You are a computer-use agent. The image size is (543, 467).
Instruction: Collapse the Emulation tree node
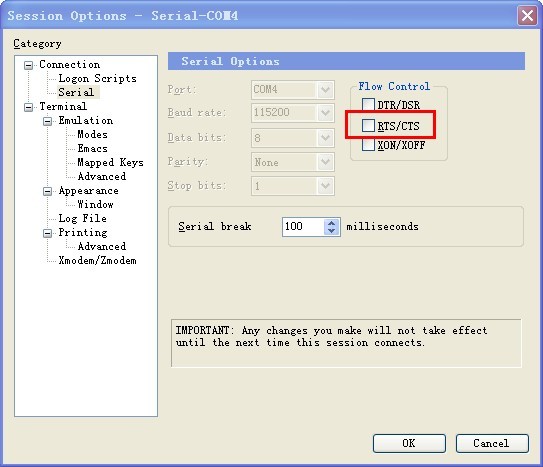pyautogui.click(x=47, y=121)
